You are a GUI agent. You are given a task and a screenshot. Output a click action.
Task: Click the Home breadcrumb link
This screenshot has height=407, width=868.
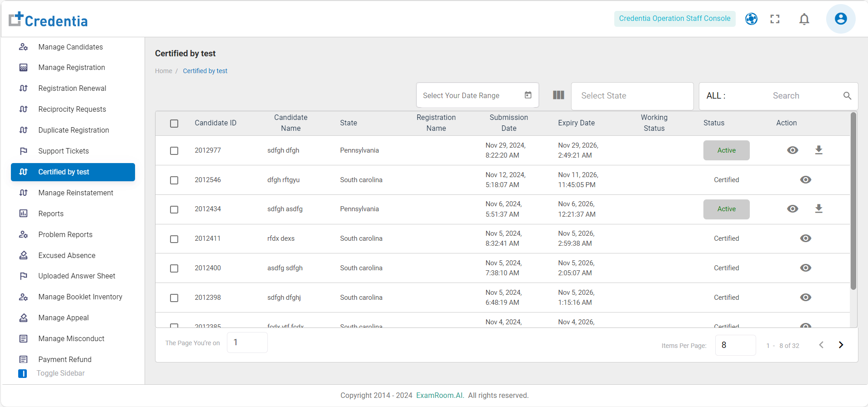tap(163, 71)
